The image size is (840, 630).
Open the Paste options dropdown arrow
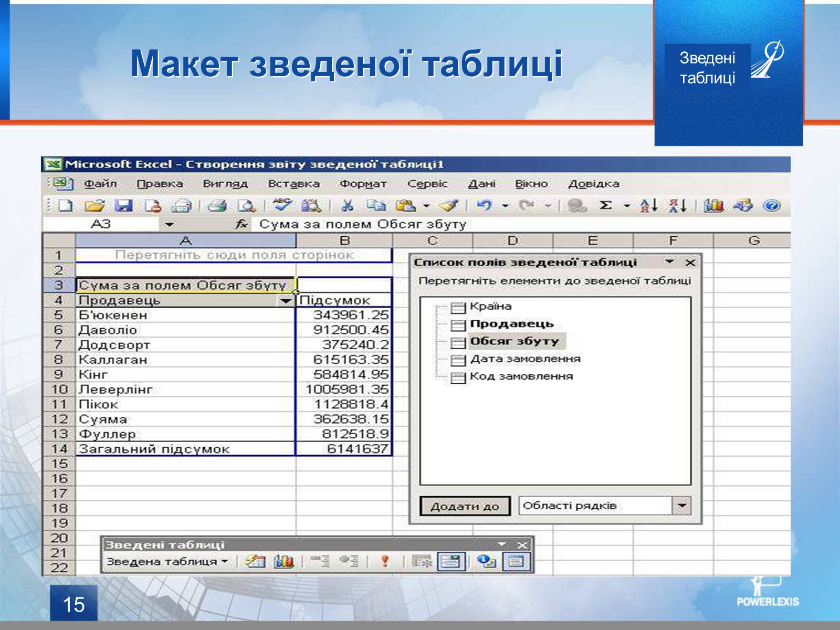click(426, 206)
